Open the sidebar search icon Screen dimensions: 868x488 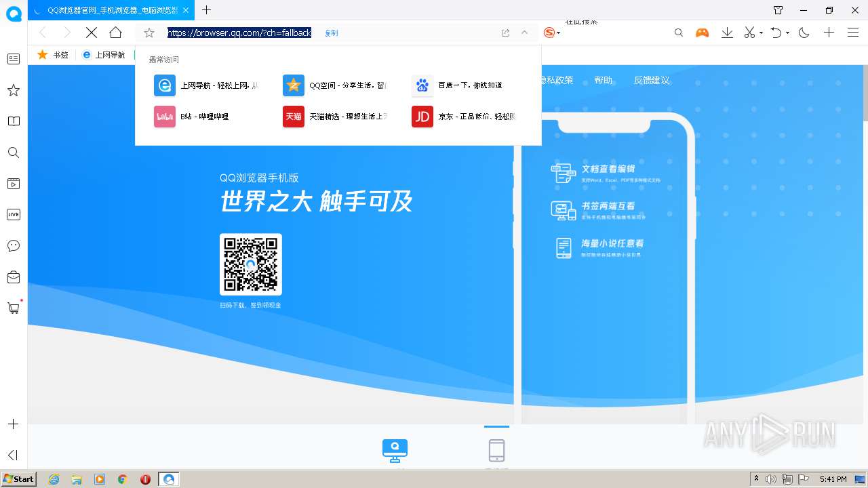click(13, 152)
